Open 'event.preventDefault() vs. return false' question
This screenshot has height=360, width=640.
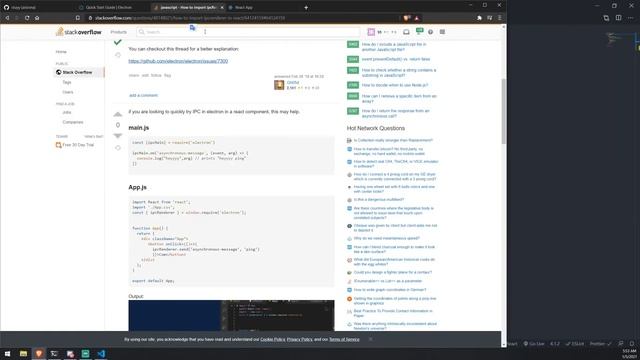(x=396, y=59)
